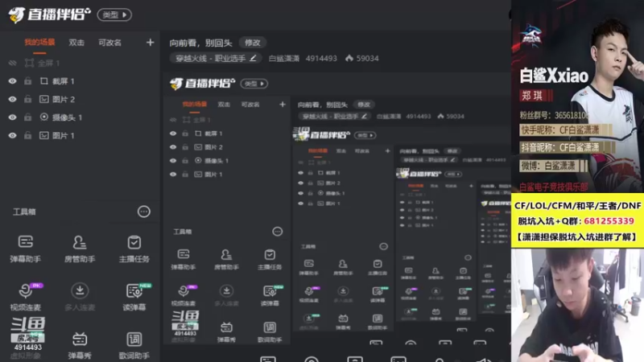Click the outermost 修改 button beside the stream title
The width and height of the screenshot is (644, 362).
click(x=253, y=43)
